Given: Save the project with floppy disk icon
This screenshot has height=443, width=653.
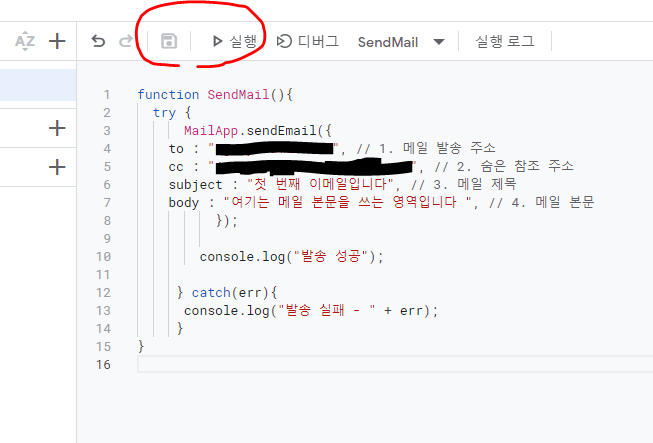Looking at the screenshot, I should click(169, 41).
